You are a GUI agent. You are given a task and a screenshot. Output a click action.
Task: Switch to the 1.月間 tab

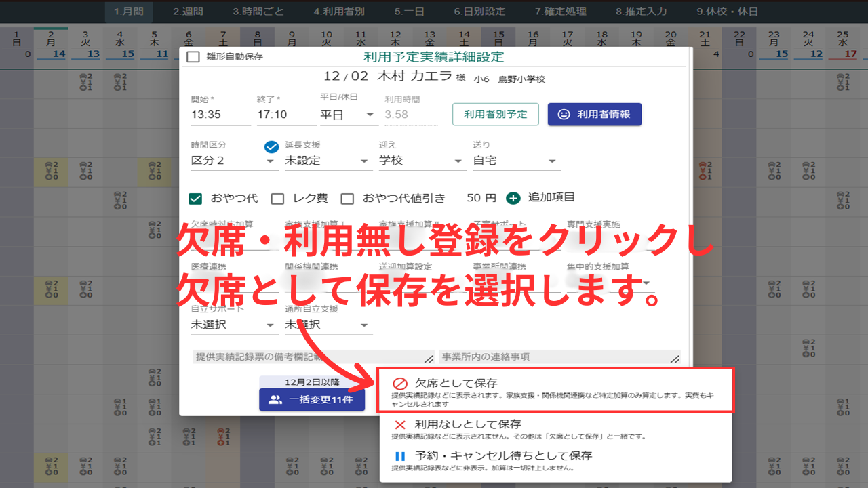point(129,12)
